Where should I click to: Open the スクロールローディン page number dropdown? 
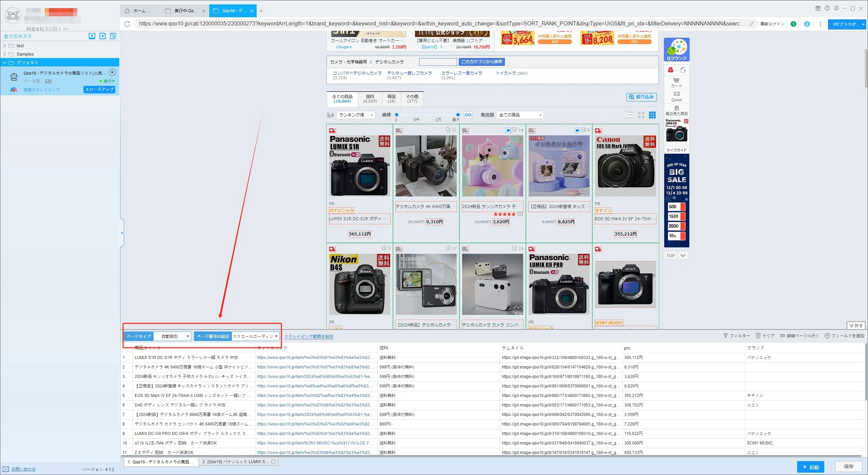[x=255, y=336]
